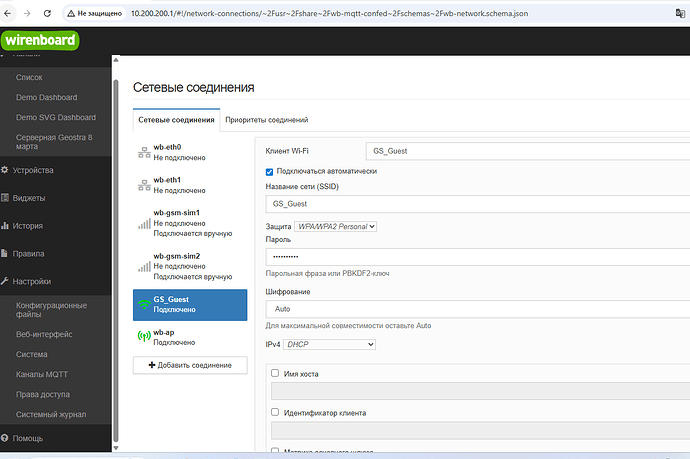The width and height of the screenshot is (690, 459).
Task: Click the wb-eth0 ethernet connection icon
Action: click(x=144, y=152)
